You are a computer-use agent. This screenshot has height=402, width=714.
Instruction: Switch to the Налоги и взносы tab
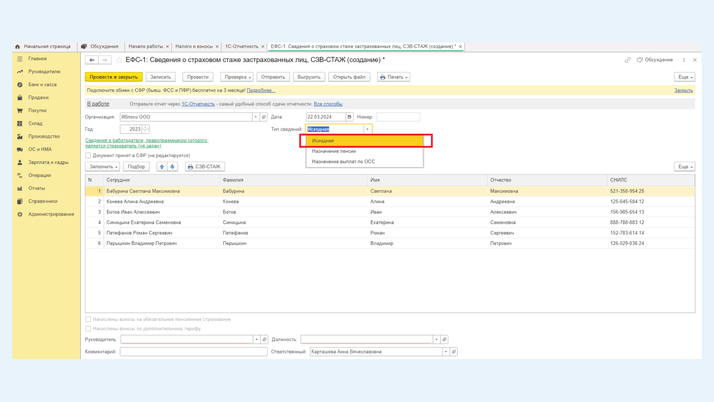[x=194, y=46]
